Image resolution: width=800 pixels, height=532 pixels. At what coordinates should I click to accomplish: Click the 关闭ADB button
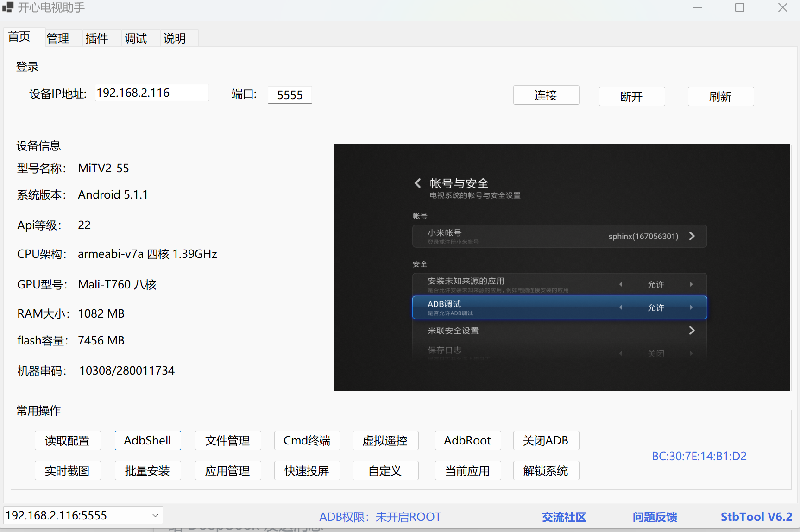tap(546, 440)
